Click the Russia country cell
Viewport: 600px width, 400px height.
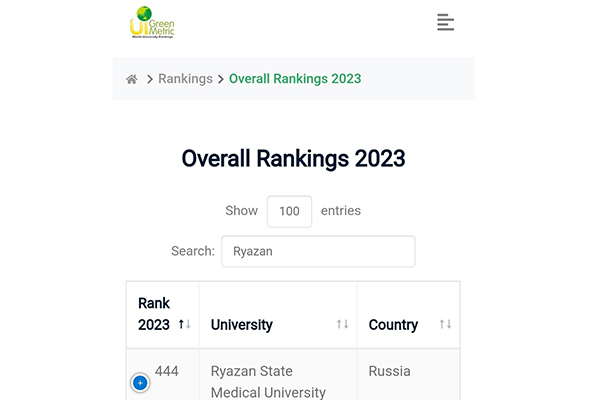click(x=389, y=371)
